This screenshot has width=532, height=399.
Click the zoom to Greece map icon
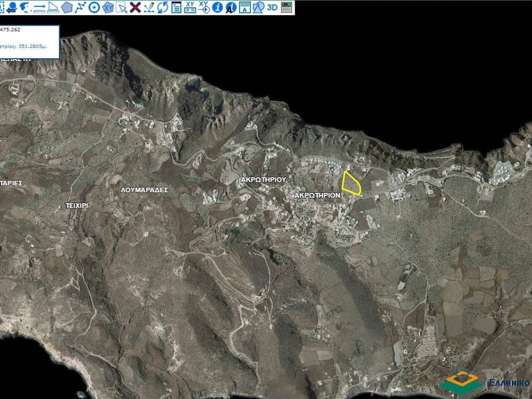click(x=25, y=7)
